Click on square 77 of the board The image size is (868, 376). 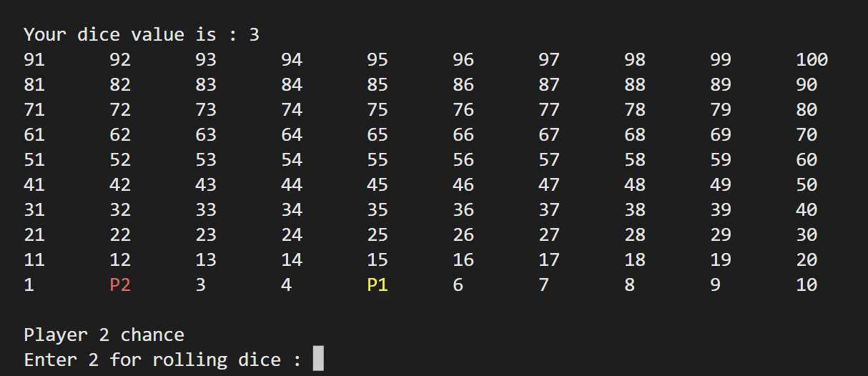pos(548,110)
